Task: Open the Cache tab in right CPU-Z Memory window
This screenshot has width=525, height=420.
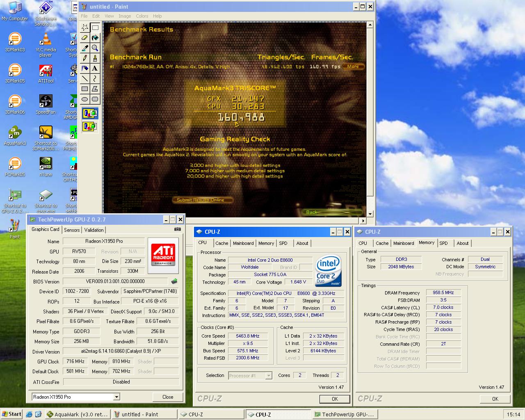Action: coord(382,243)
